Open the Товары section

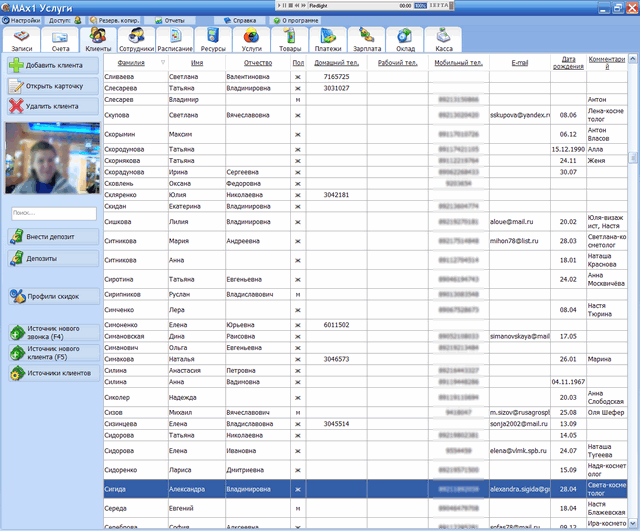click(x=290, y=40)
